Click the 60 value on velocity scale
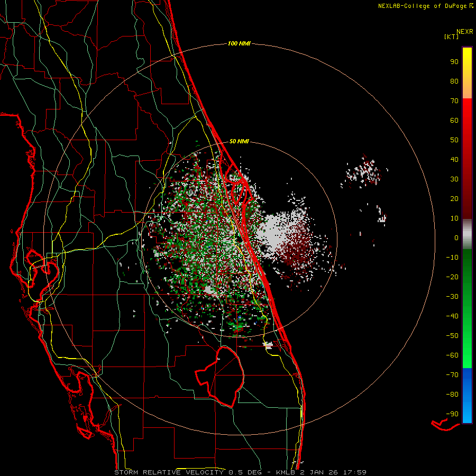476x476 pixels. 454,120
